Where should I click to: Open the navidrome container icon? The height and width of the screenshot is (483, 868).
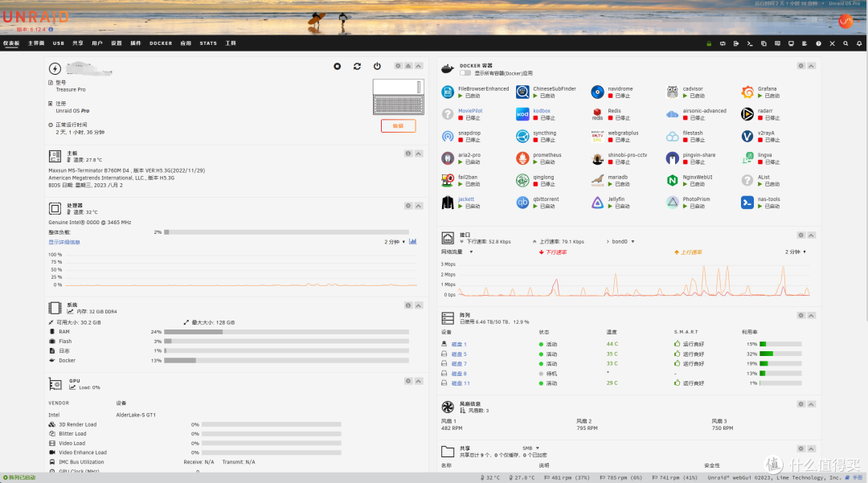coord(597,92)
